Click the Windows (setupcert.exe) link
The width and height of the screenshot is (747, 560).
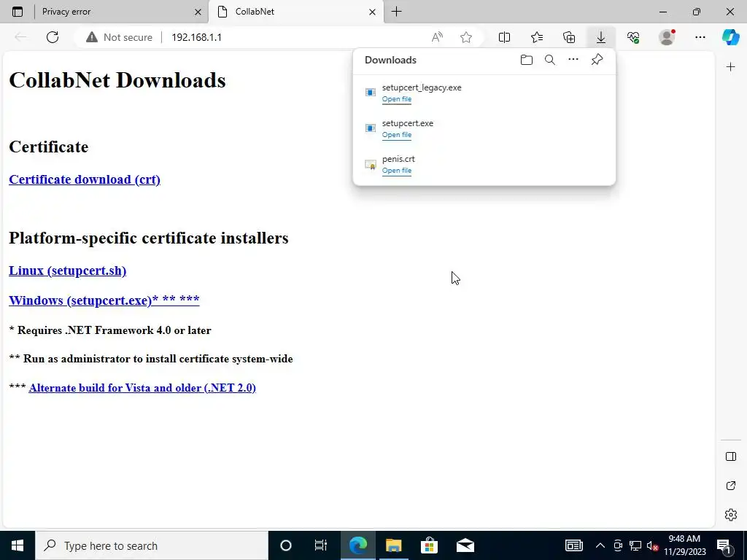click(104, 300)
